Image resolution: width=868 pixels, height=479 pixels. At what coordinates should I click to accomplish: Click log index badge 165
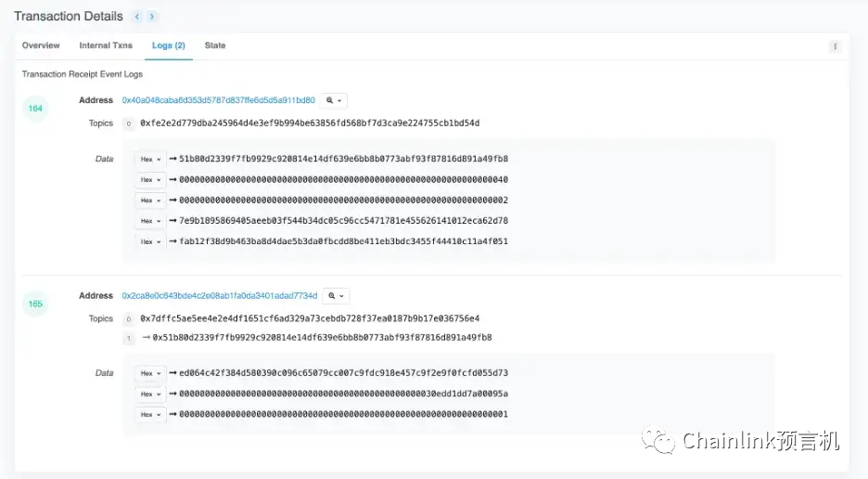(35, 304)
